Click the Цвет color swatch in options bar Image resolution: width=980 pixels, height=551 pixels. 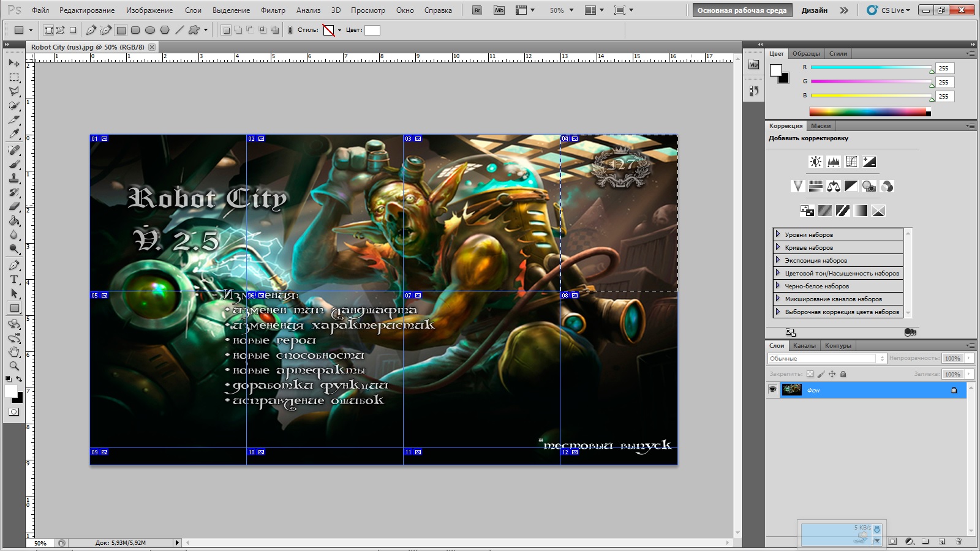pos(372,30)
